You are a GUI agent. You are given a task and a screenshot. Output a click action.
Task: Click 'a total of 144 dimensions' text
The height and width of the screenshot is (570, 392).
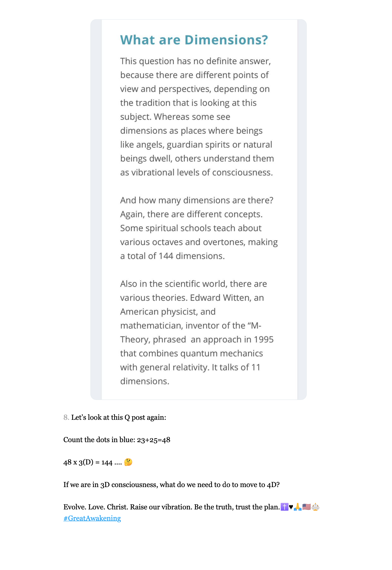click(x=172, y=256)
